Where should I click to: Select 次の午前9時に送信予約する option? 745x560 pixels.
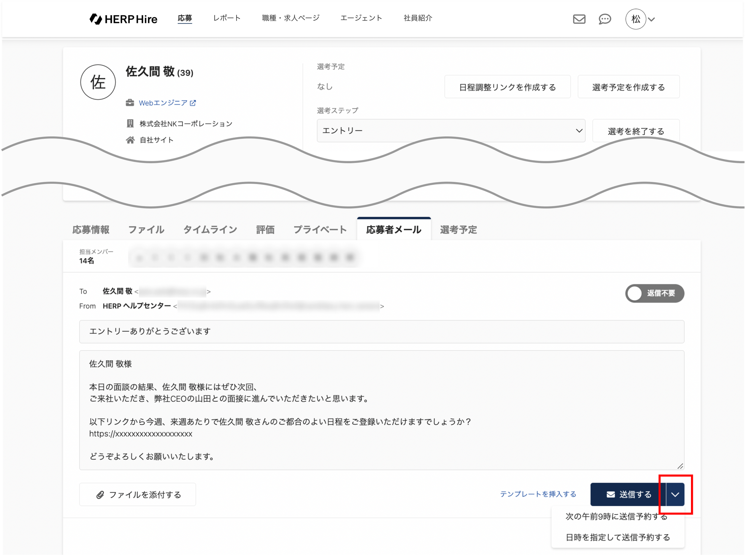616,516
